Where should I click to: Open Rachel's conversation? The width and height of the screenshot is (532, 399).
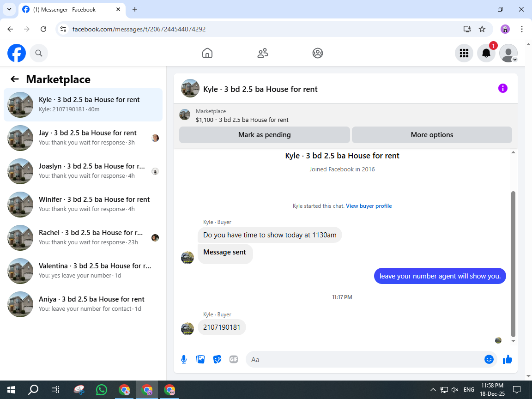pos(83,238)
